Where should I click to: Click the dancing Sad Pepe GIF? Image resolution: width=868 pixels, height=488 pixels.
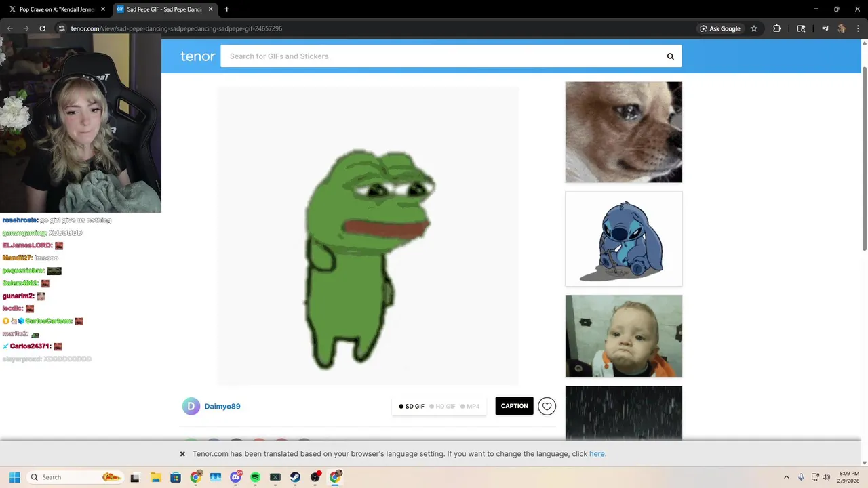(368, 237)
